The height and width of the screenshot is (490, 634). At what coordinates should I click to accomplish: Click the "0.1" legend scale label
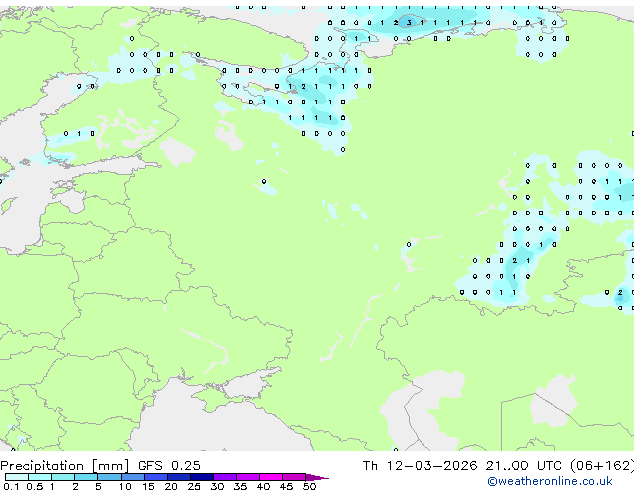pos(11,486)
